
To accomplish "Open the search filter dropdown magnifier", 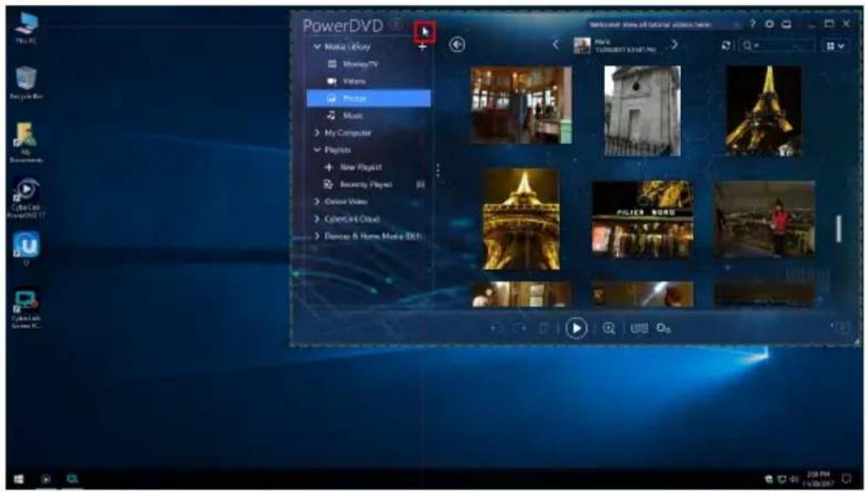I will (x=750, y=46).
